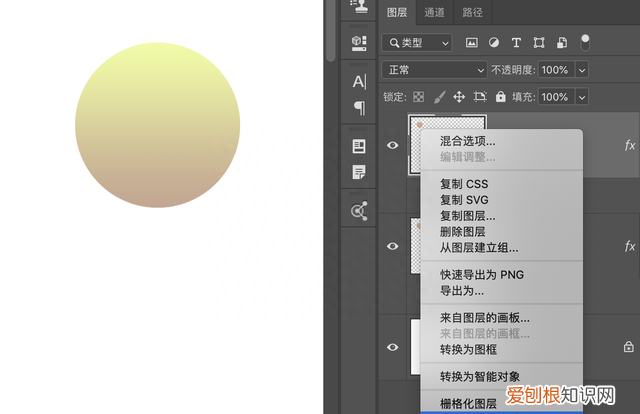Choose 转换为图框 menu entry
Image resolution: width=640 pixels, height=414 pixels.
[502, 349]
